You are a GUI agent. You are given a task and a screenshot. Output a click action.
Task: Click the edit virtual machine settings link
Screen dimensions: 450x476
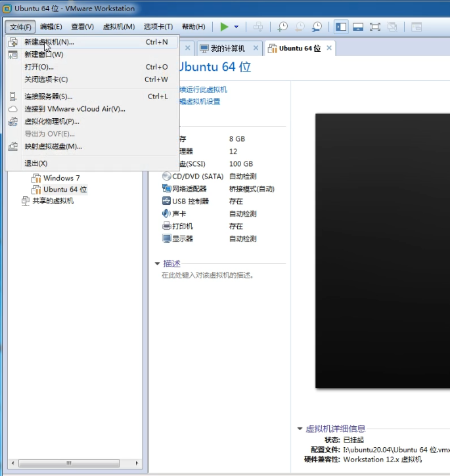click(x=200, y=101)
